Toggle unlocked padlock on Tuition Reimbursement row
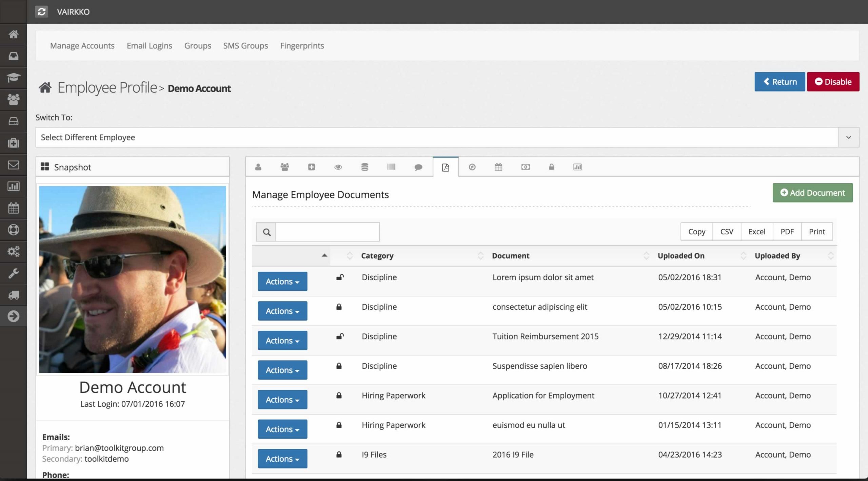 point(340,336)
